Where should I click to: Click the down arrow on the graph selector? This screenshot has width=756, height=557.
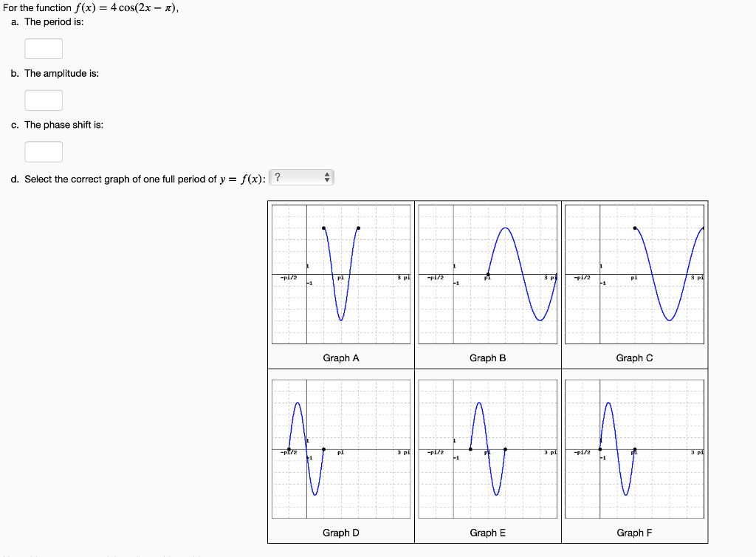(326, 180)
